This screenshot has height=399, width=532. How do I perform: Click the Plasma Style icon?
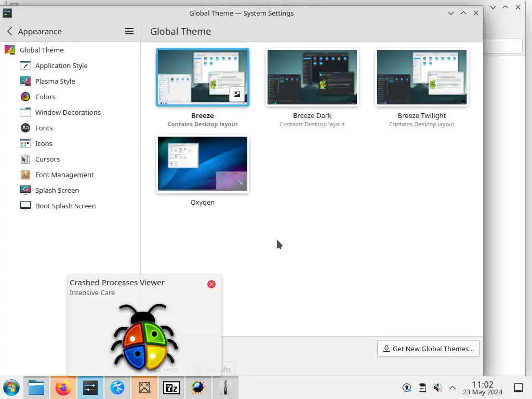tap(25, 81)
